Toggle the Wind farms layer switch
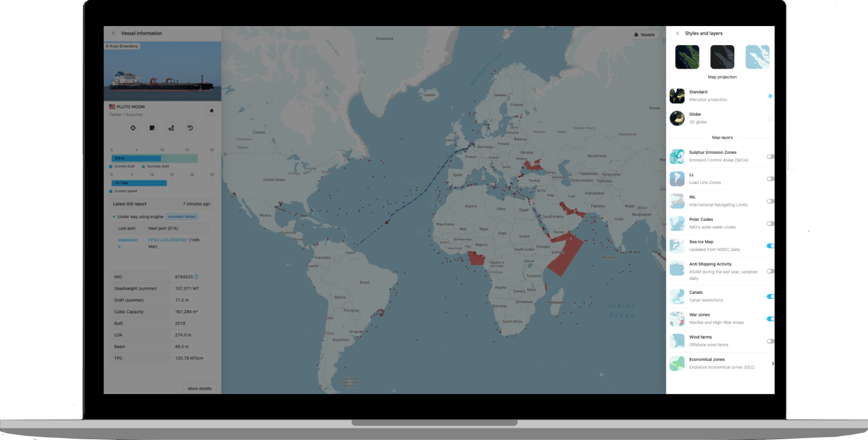The image size is (868, 440). tap(770, 341)
